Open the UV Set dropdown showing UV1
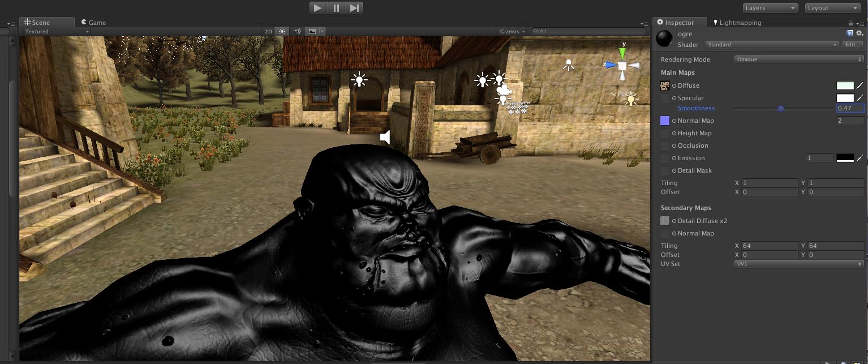The image size is (868, 364). tap(798, 263)
